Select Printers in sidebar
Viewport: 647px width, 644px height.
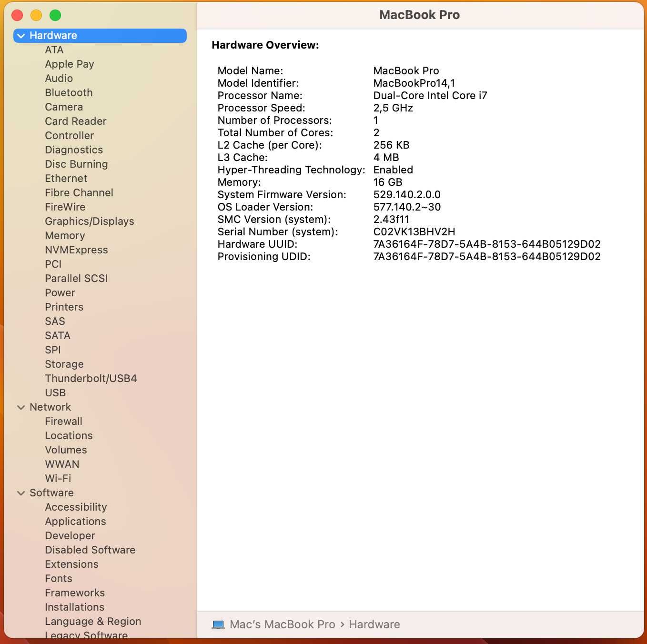click(x=64, y=307)
